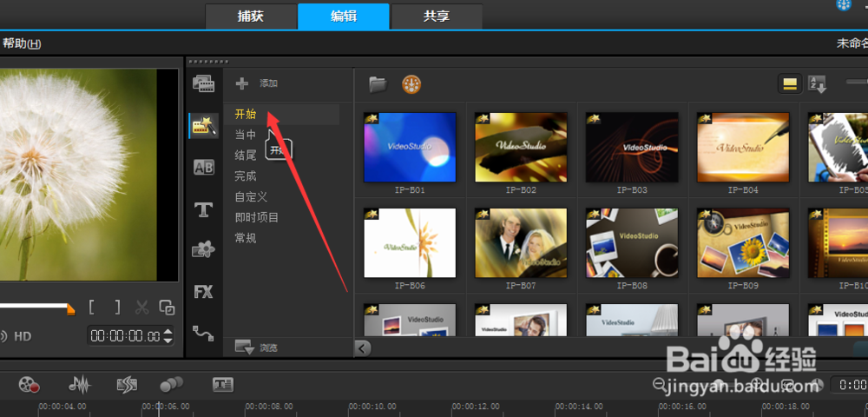Toggle the HD preview button

[23, 336]
